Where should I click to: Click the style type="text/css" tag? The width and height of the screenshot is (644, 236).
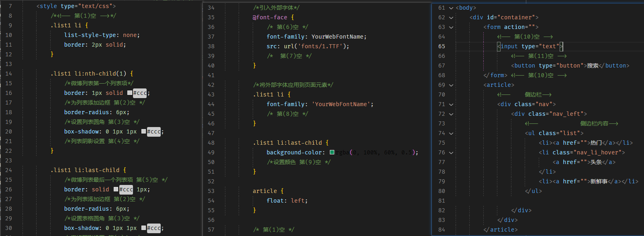point(76,6)
